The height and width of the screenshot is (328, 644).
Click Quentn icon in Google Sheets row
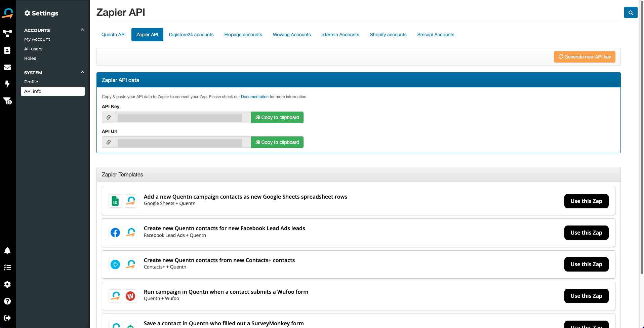tap(130, 201)
